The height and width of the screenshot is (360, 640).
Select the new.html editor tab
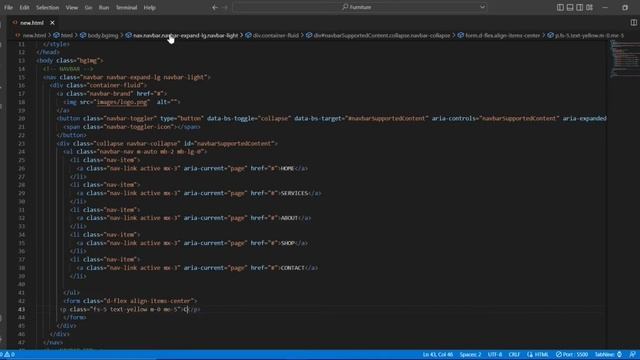click(x=31, y=23)
